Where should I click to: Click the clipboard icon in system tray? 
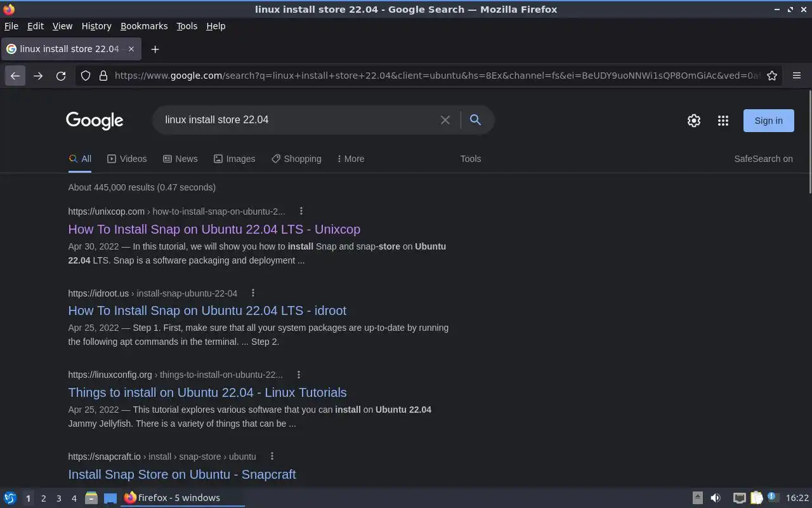756,498
